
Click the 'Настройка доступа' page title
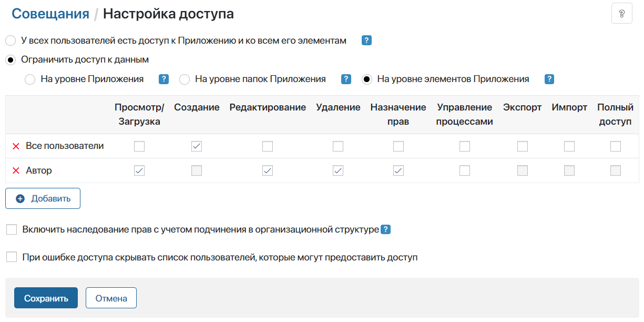pos(168,14)
